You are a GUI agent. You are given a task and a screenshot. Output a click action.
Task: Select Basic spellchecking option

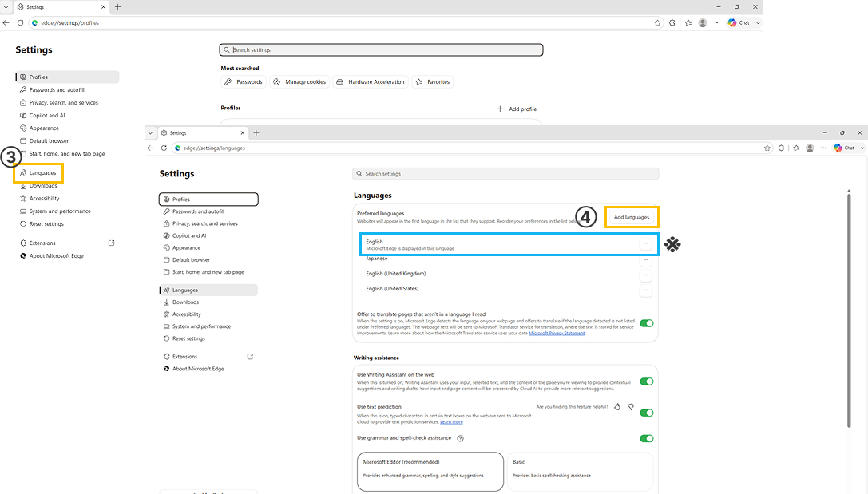pos(581,472)
